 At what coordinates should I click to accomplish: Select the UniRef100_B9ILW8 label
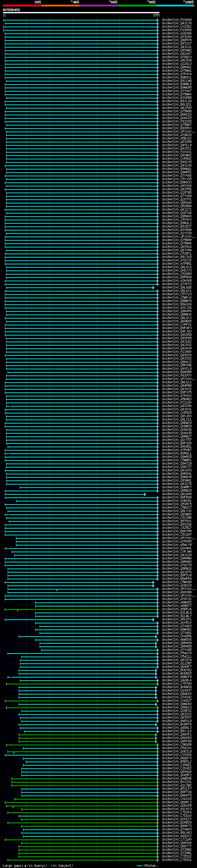pyautogui.click(x=177, y=81)
